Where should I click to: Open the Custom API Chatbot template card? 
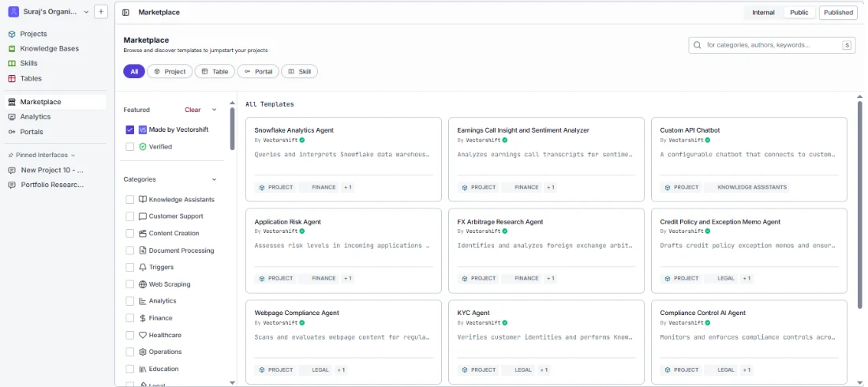click(x=749, y=159)
